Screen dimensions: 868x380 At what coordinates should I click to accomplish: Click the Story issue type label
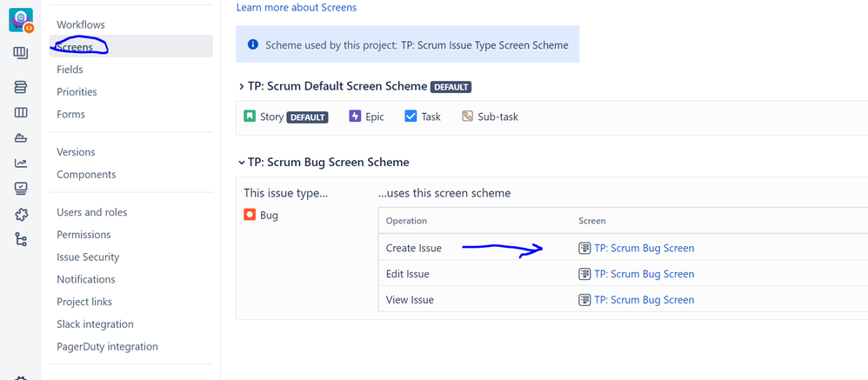pos(272,117)
